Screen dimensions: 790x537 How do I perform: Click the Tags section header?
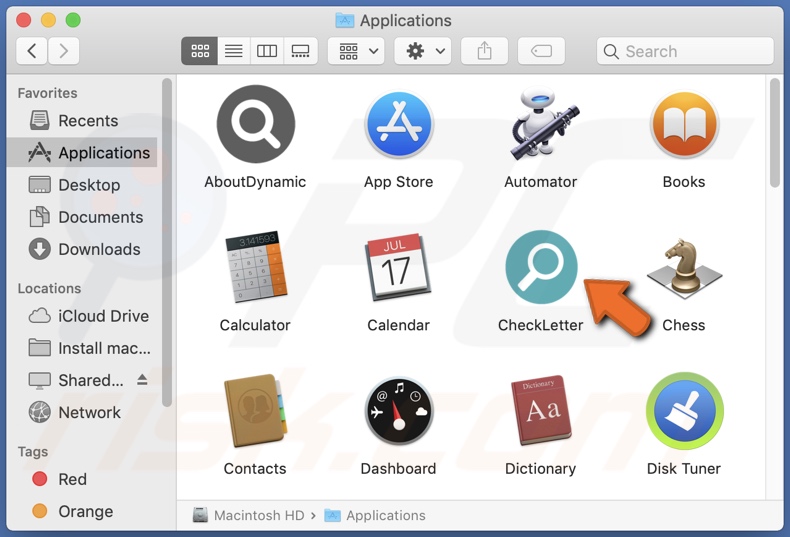click(33, 452)
